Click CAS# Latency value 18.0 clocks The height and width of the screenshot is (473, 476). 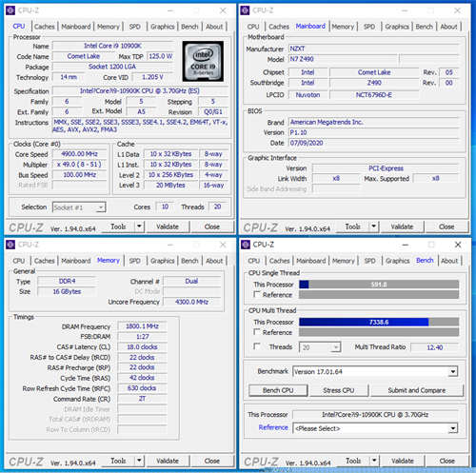pyautogui.click(x=142, y=346)
